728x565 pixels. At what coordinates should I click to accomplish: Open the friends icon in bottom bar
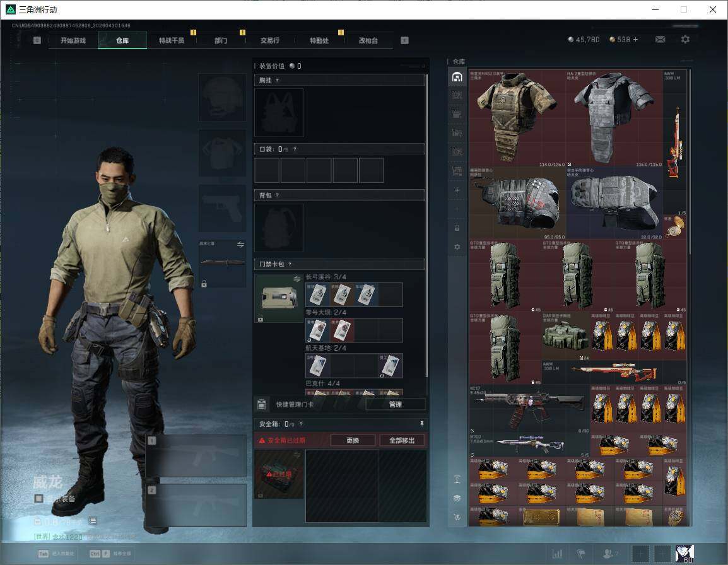pos(609,554)
